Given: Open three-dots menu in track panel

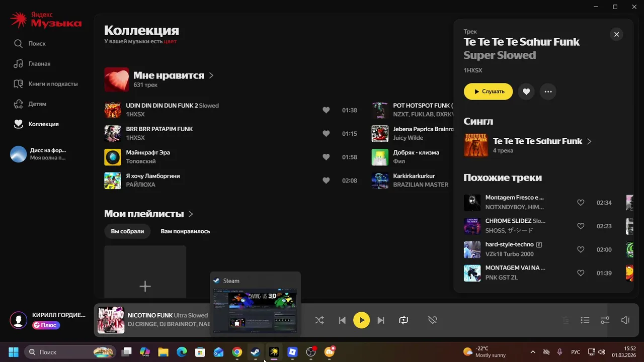Looking at the screenshot, I should (548, 92).
